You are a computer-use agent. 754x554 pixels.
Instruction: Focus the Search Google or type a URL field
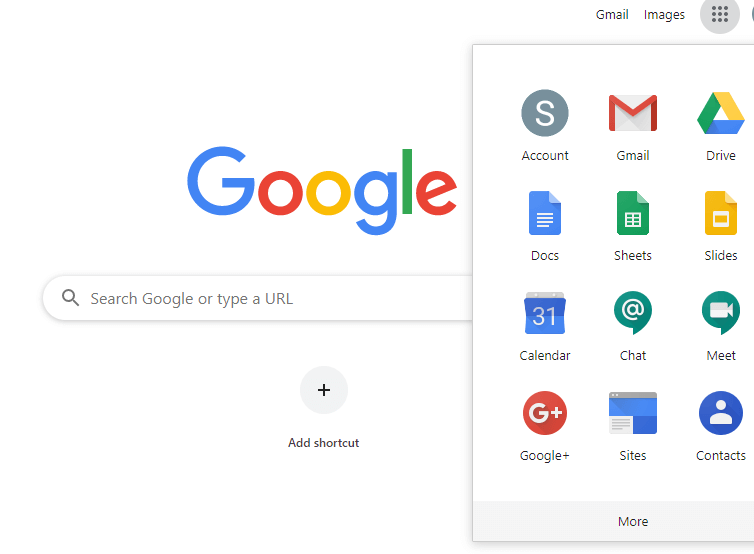pyautogui.click(x=260, y=298)
